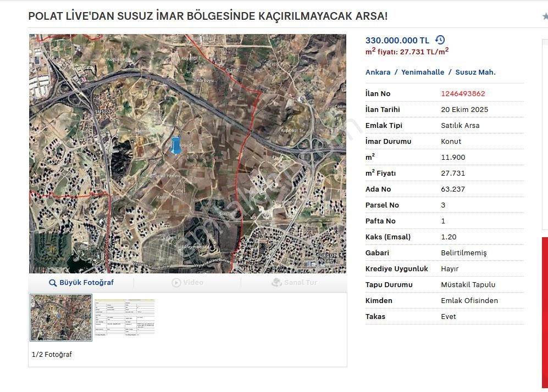Click the listing number 1246493862
This screenshot has width=548, height=392.
point(463,93)
